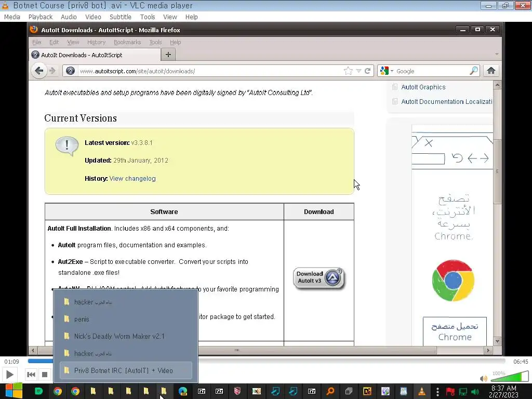Open the VLC Help menu
The width and height of the screenshot is (532, 399).
pyautogui.click(x=191, y=17)
